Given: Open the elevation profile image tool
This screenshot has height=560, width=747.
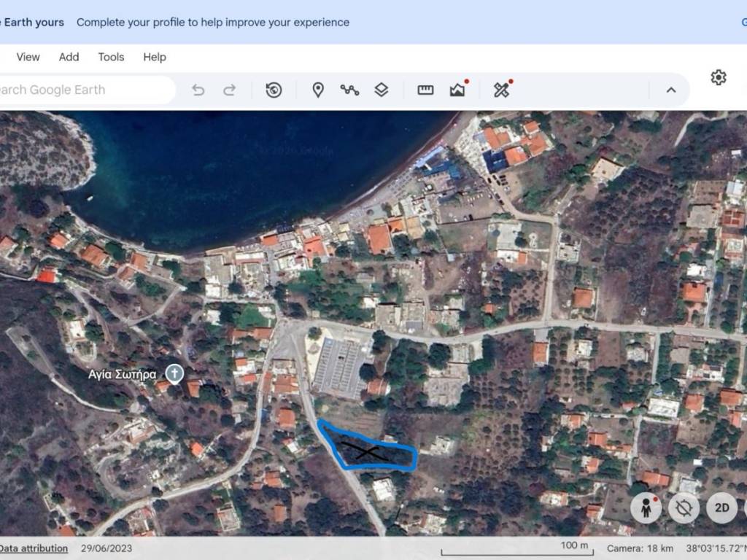Looking at the screenshot, I should pyautogui.click(x=457, y=90).
